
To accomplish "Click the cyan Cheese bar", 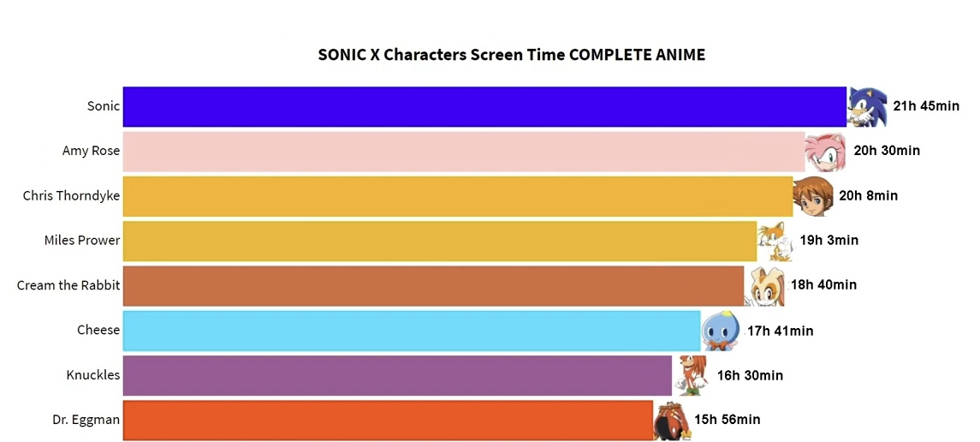I will (411, 331).
